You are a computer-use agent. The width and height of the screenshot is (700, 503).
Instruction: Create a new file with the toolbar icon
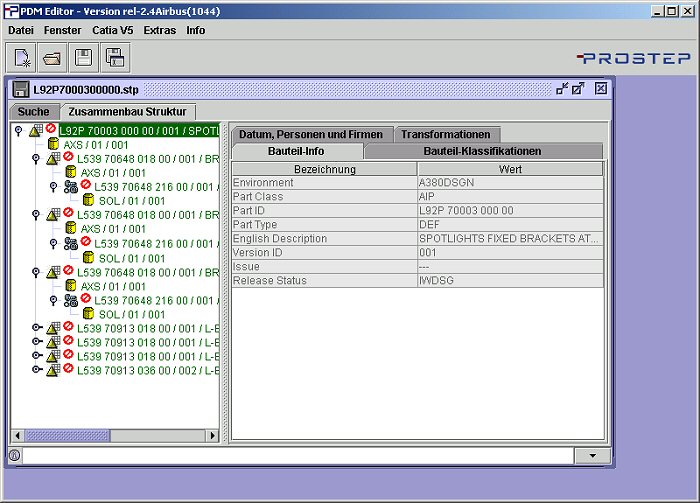22,58
